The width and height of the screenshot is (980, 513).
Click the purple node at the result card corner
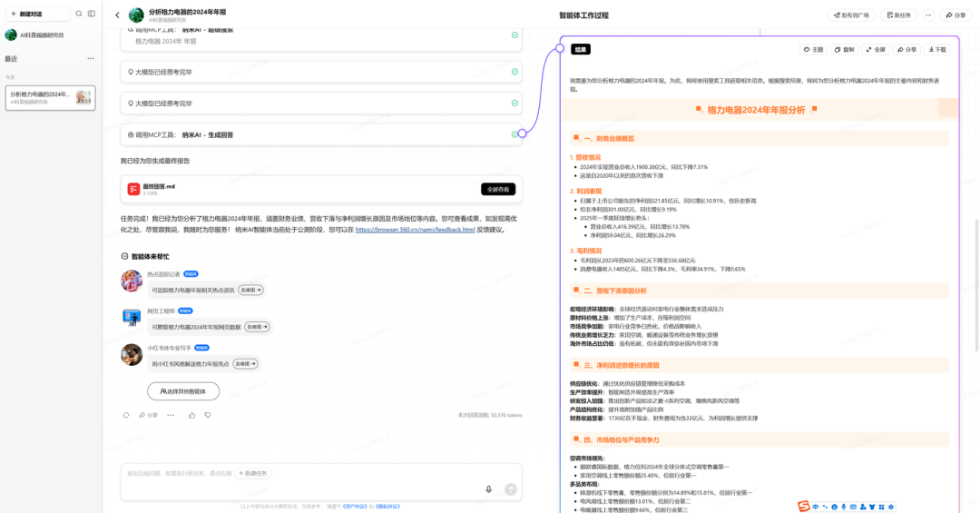tap(560, 48)
